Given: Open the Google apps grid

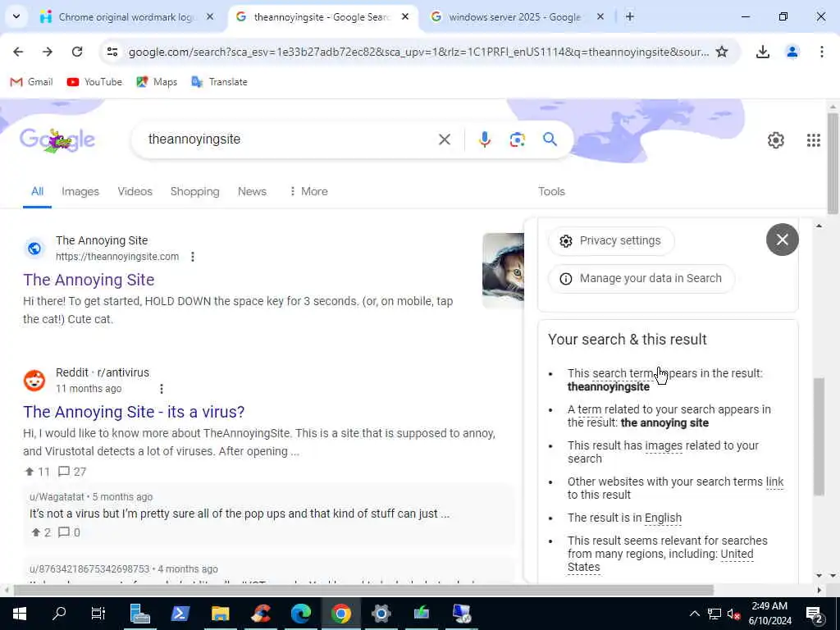Looking at the screenshot, I should [813, 140].
